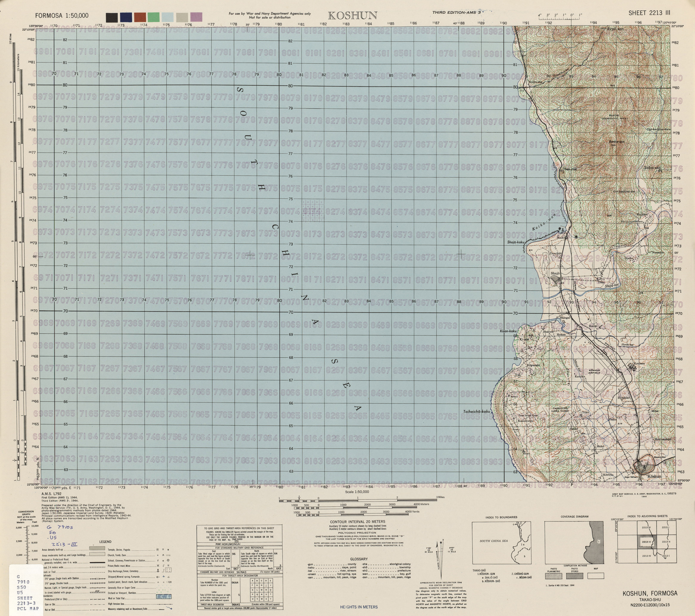Click the dark blue color swatch at top

click(126, 17)
